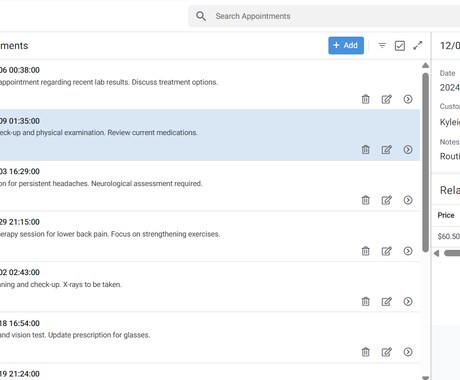Edit the 16:29:00 persistent headaches appointment

[387, 200]
